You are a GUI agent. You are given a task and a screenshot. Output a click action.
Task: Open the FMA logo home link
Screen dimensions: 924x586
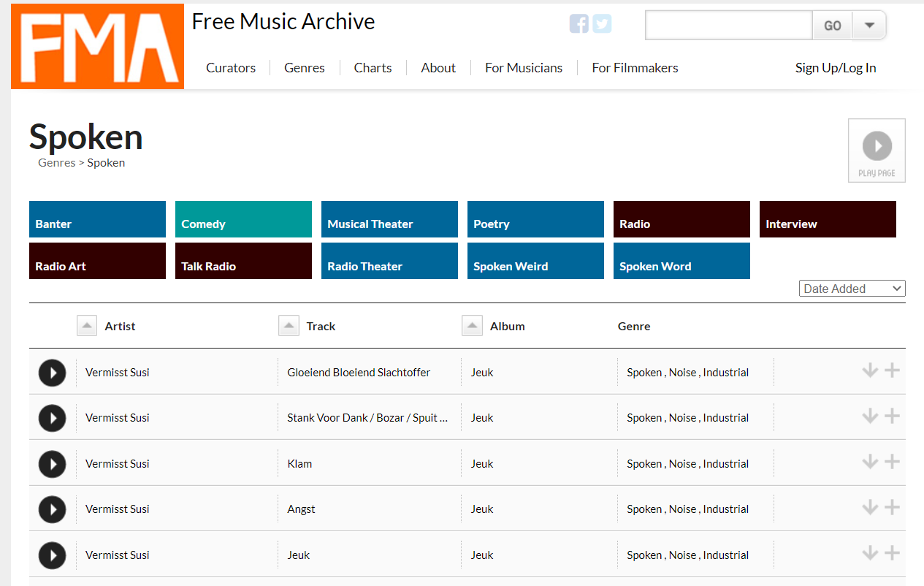click(x=97, y=47)
